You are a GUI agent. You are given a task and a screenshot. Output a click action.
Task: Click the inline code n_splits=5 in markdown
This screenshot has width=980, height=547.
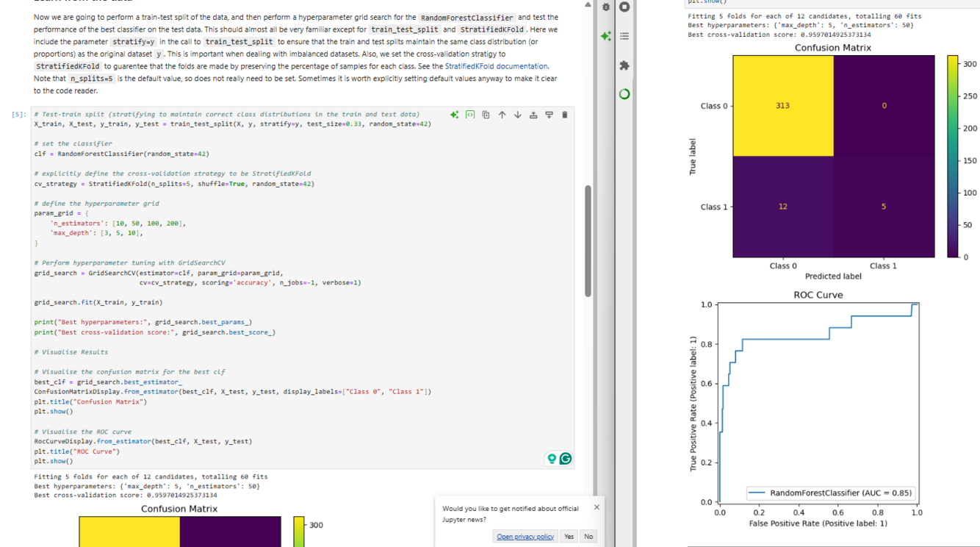[x=92, y=79]
